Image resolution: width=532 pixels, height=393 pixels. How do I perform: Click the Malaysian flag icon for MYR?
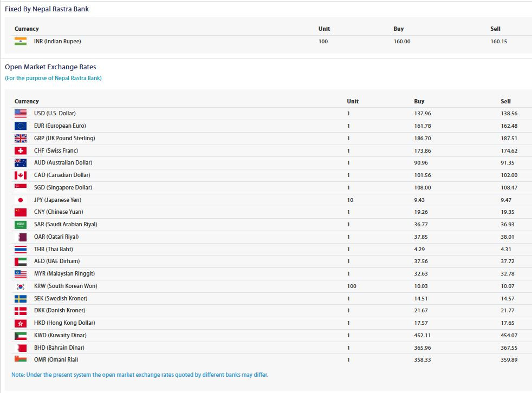point(21,274)
